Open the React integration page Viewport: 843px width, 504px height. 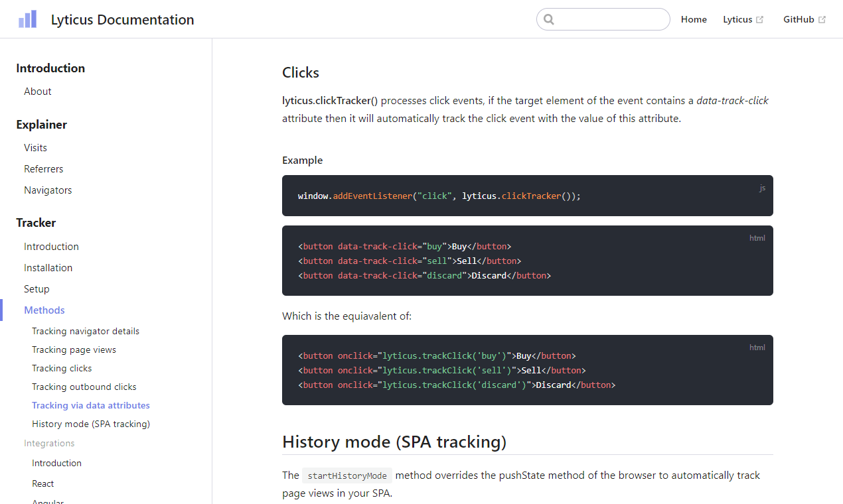[43, 483]
